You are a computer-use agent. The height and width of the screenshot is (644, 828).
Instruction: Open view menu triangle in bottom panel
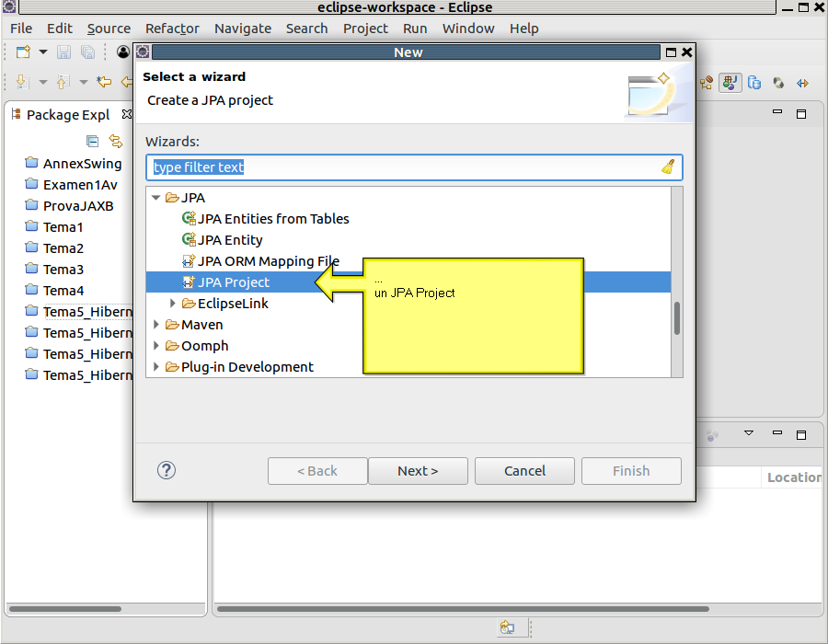749,432
